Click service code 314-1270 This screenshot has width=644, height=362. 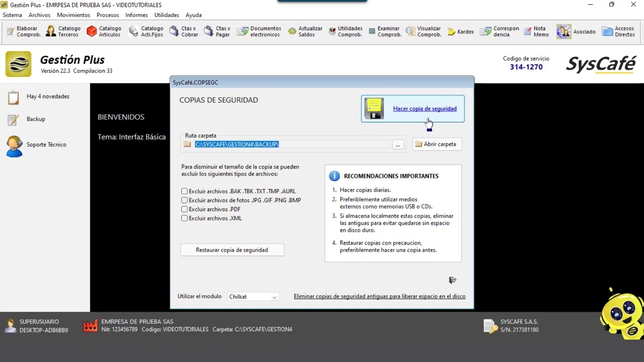click(526, 67)
